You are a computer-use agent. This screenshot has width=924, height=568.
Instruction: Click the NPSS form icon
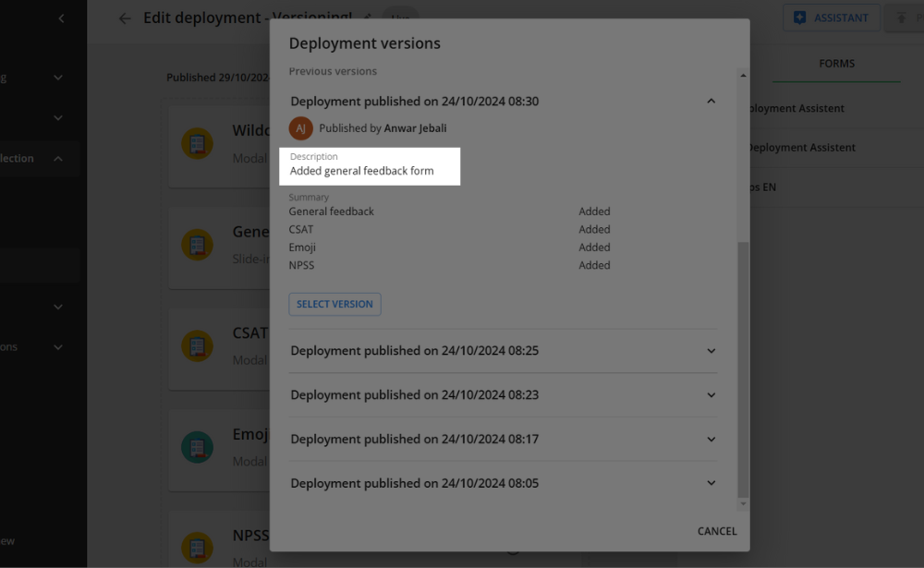click(x=197, y=548)
